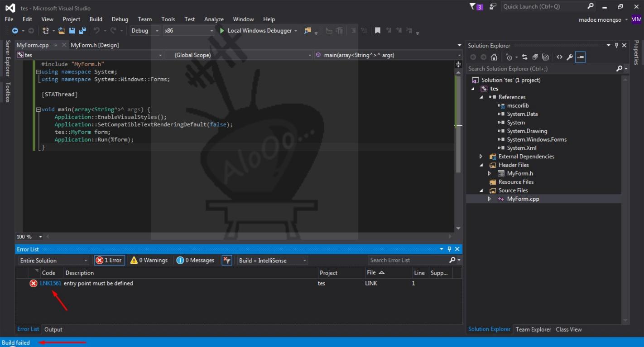This screenshot has height=347, width=644.
Task: Select Sync with Active Document in Solution Explorer
Action: (x=525, y=57)
